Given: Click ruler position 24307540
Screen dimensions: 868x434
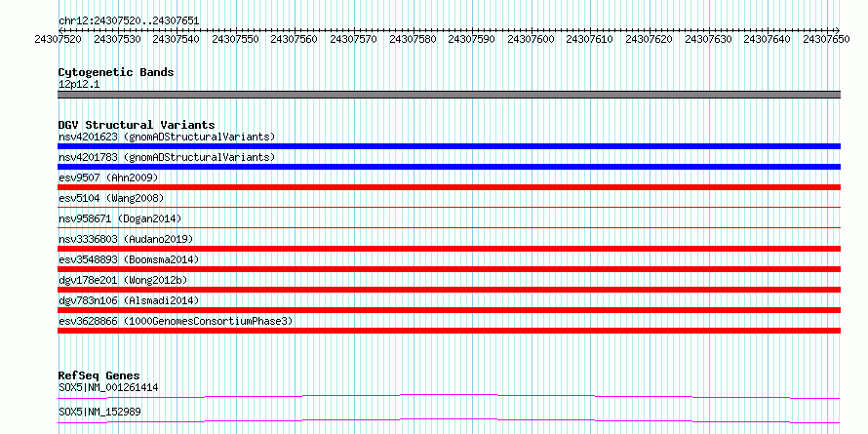Looking at the screenshot, I should 176,39.
